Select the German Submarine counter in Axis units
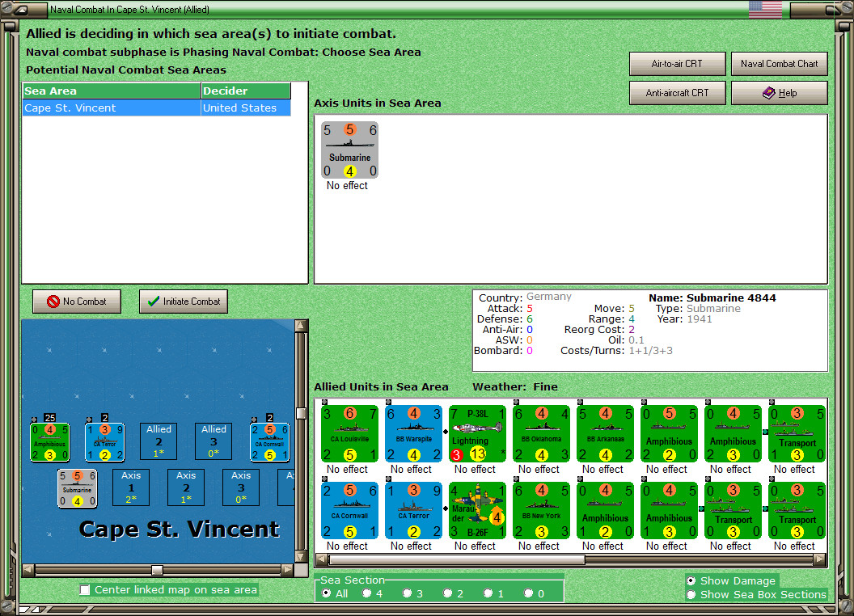This screenshot has width=854, height=616. click(x=349, y=150)
